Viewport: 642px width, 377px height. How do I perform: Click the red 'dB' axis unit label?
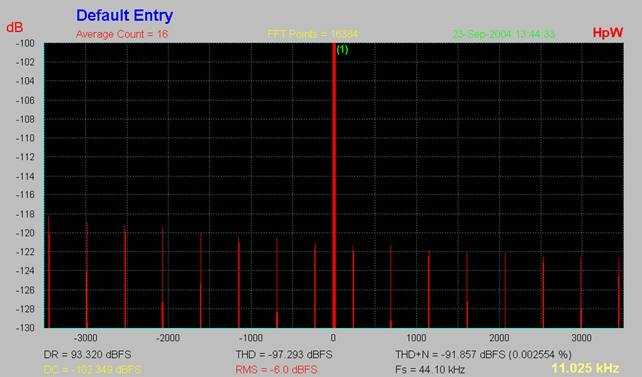pos(15,27)
